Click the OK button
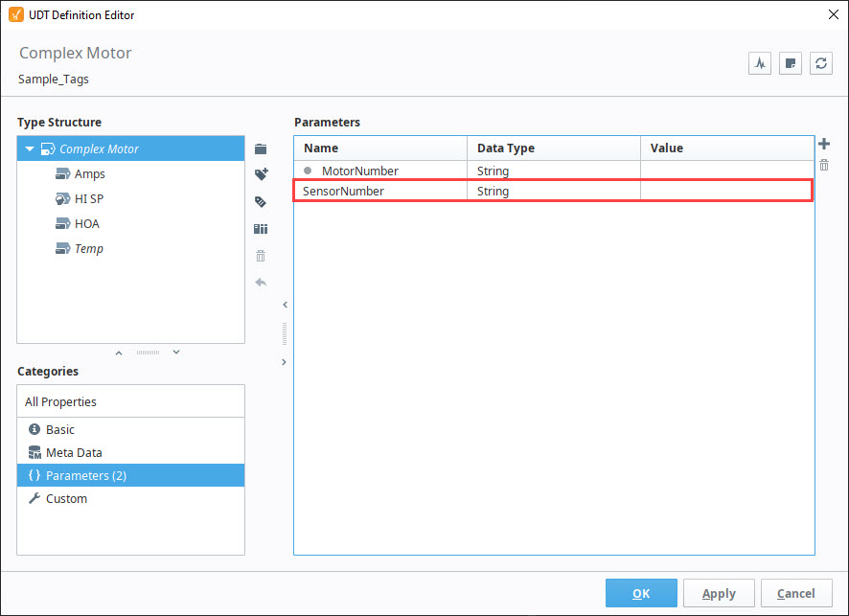Screen dimensions: 849x616 (x=641, y=593)
